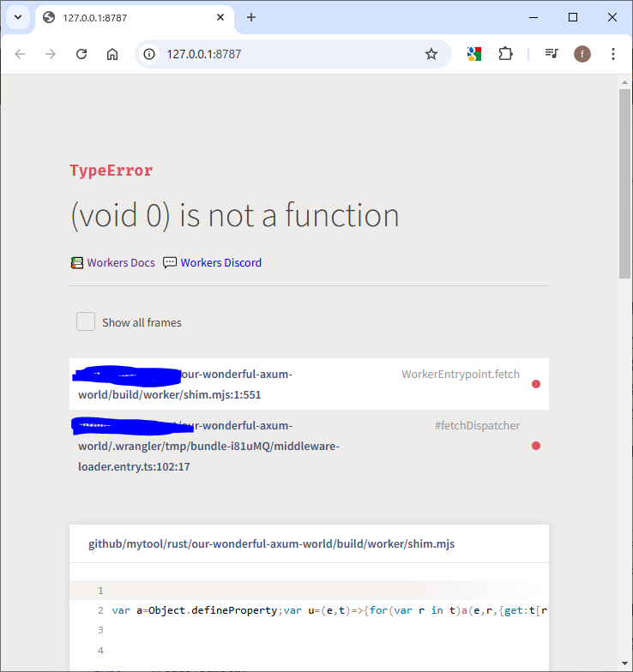Open the Workers Docs link
Screen dimensions: 633x672
click(x=121, y=262)
